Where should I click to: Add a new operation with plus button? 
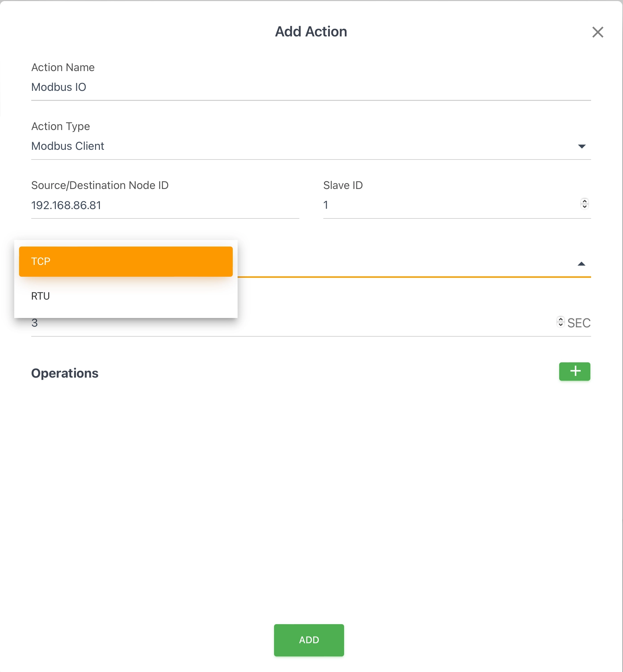coord(574,371)
